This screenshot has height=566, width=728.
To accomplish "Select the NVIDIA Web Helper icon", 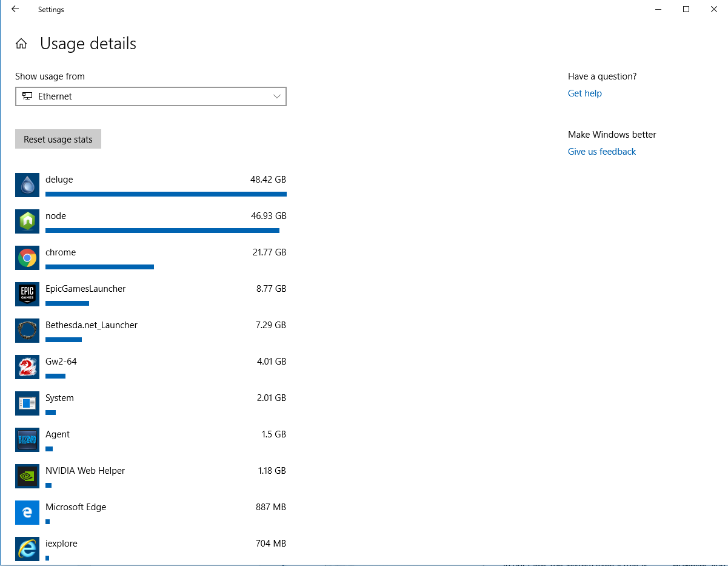I will [x=27, y=476].
